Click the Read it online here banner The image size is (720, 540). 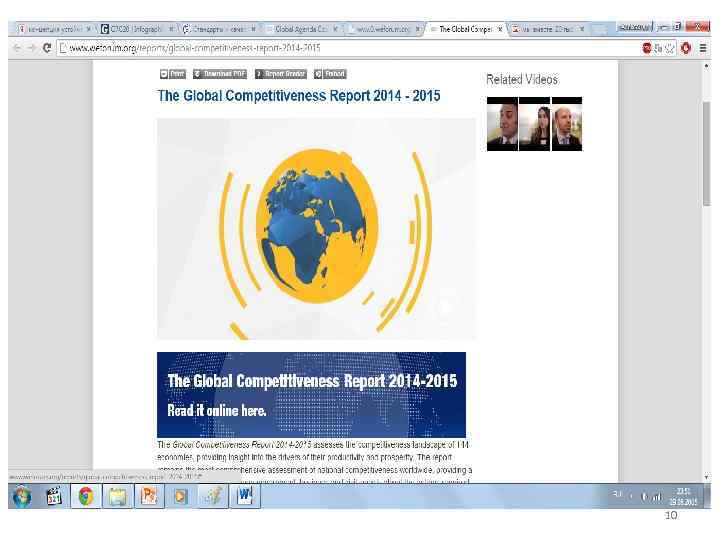(311, 395)
